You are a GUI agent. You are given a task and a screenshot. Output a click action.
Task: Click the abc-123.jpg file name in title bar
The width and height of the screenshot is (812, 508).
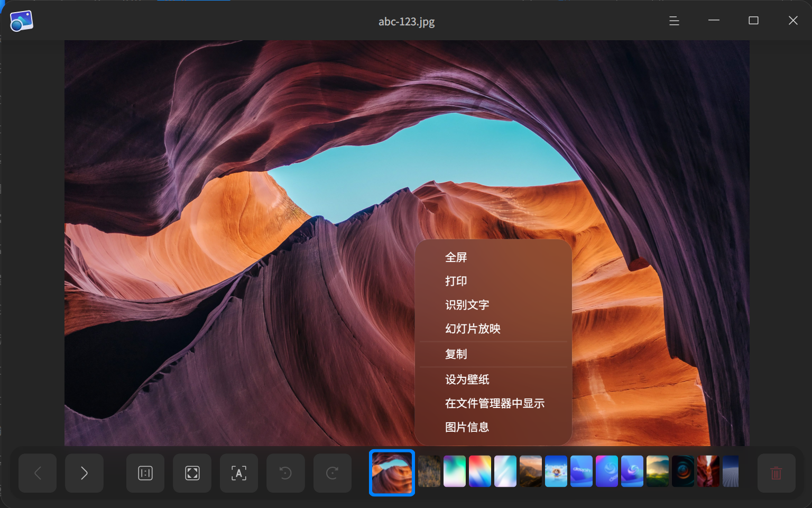pos(407,22)
